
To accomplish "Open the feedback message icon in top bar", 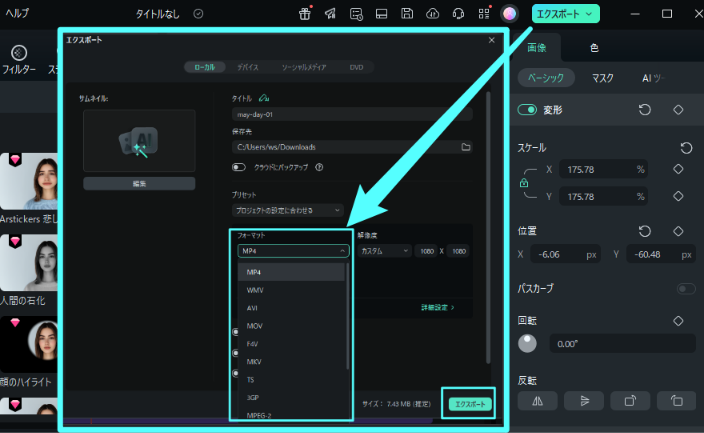I will pos(356,14).
